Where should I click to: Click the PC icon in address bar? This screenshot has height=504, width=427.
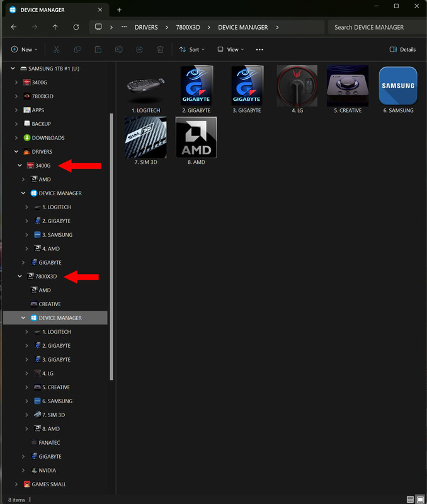pyautogui.click(x=98, y=27)
